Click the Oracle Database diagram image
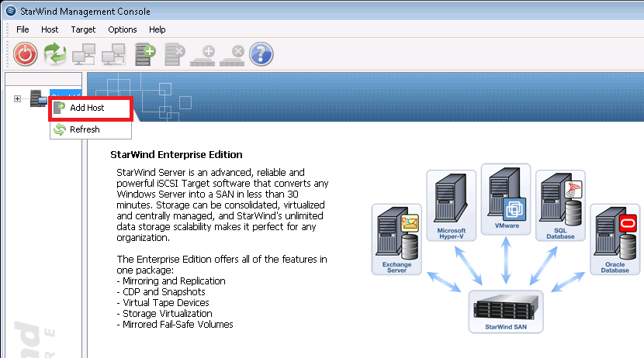The height and width of the screenshot is (358, 644). click(x=615, y=239)
